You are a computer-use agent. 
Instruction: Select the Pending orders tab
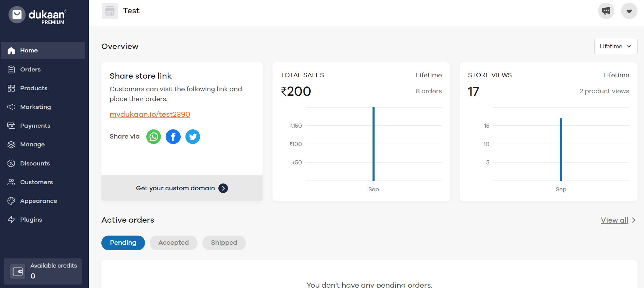[123, 243]
